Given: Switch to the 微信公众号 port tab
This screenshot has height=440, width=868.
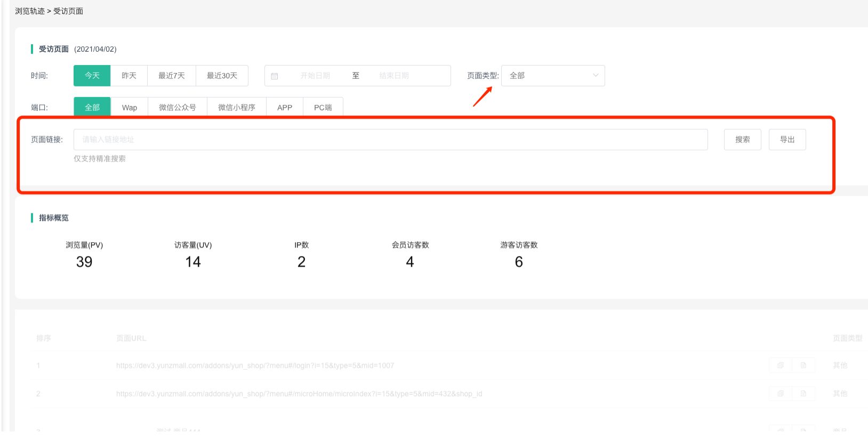Looking at the screenshot, I should (178, 107).
